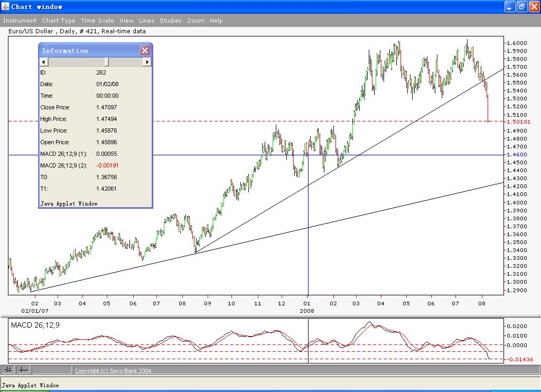Click the crosshair tool icon
The width and height of the screenshot is (541, 392).
tap(23, 370)
